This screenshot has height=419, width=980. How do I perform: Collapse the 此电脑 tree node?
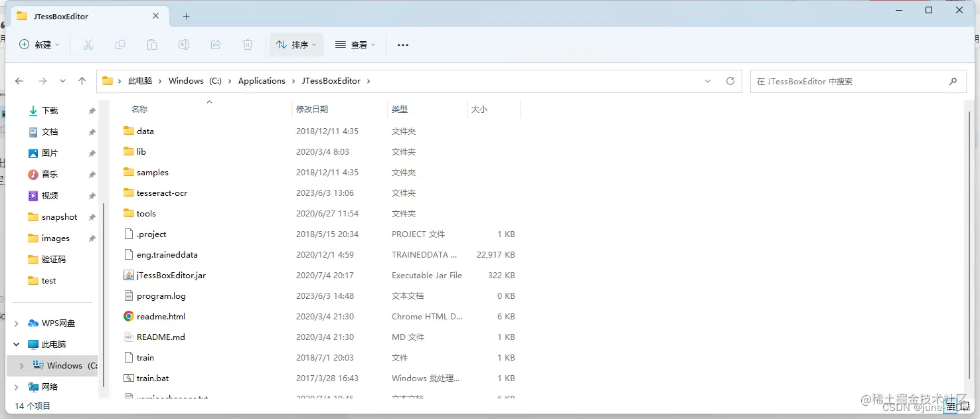[17, 345]
